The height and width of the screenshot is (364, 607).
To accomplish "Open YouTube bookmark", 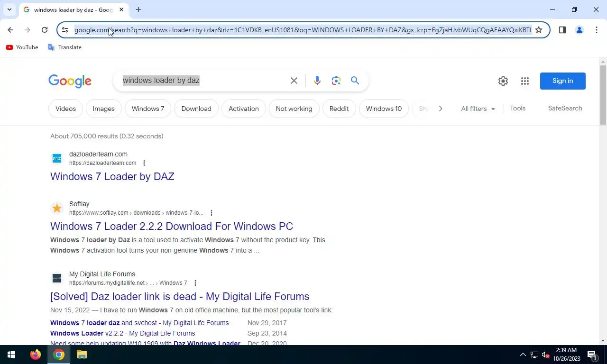I will [22, 47].
